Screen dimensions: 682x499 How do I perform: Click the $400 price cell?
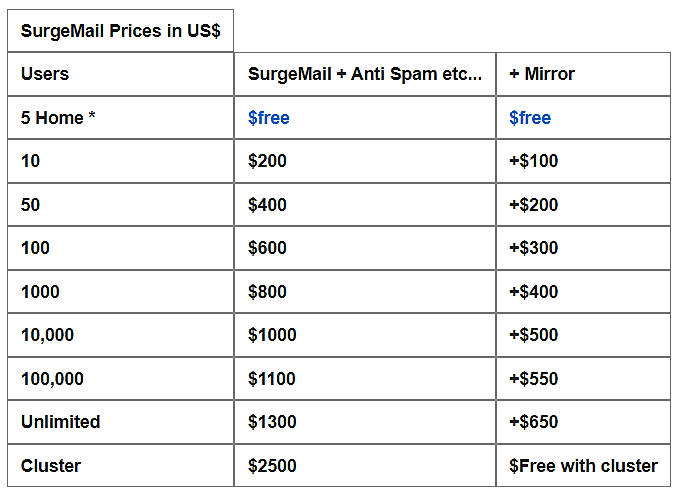tap(267, 205)
